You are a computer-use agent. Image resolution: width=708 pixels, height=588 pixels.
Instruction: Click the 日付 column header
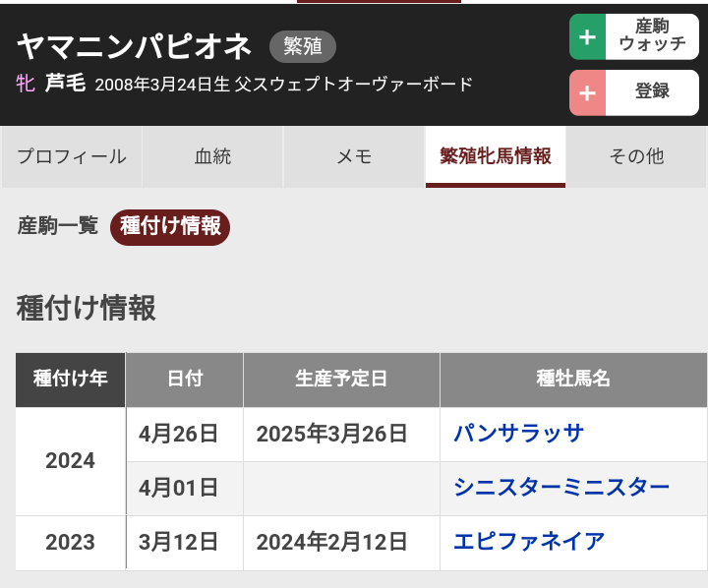pyautogui.click(x=185, y=380)
